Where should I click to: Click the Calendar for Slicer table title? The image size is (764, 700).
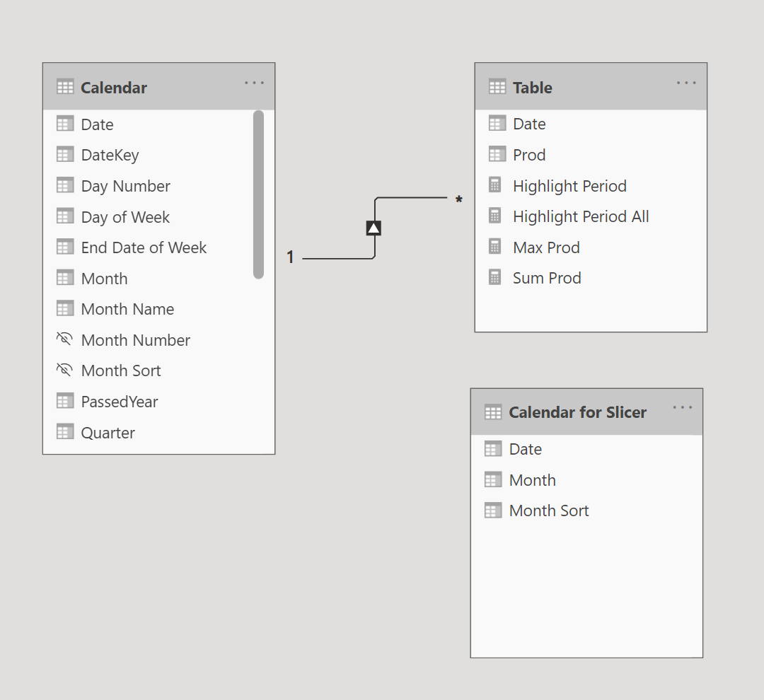click(x=577, y=412)
